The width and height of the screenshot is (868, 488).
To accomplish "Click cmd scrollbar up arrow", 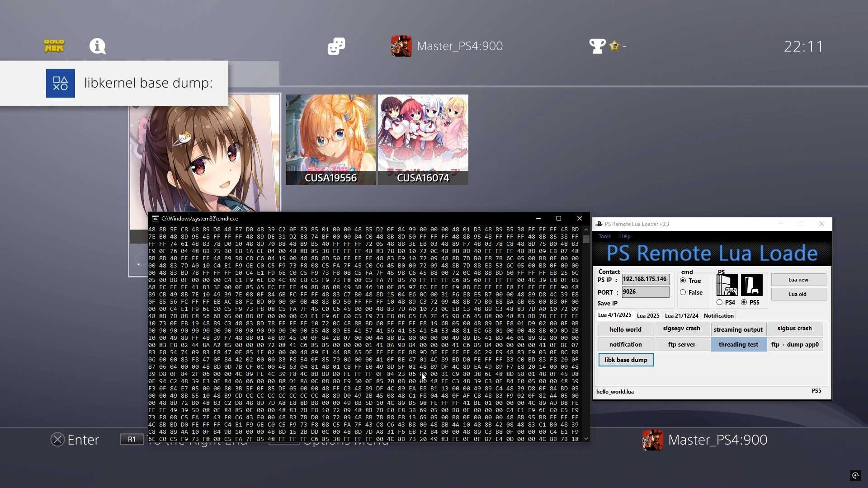I will [586, 230].
